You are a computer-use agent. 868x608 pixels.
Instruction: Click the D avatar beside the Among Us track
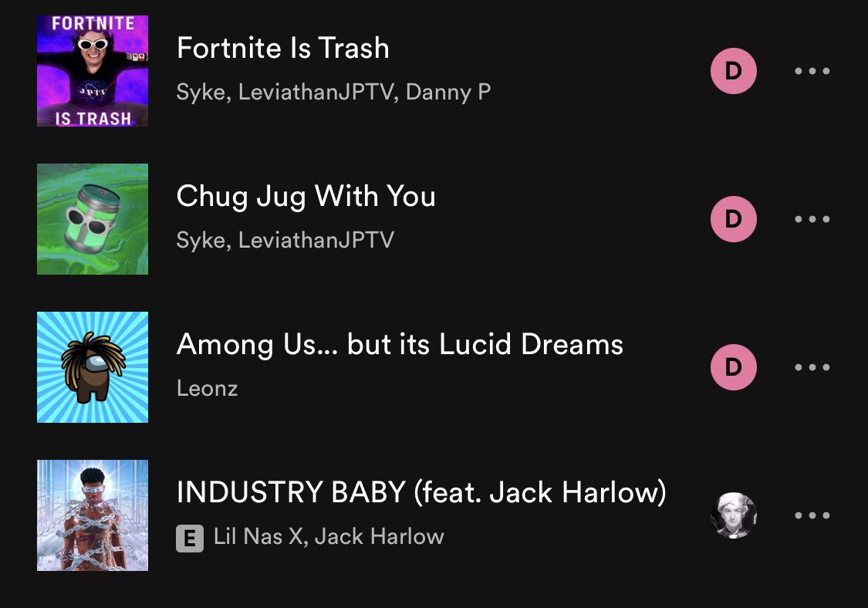click(x=733, y=367)
